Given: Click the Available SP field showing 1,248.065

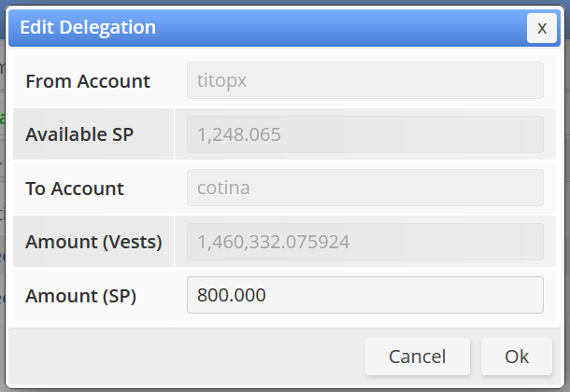Looking at the screenshot, I should click(365, 134).
